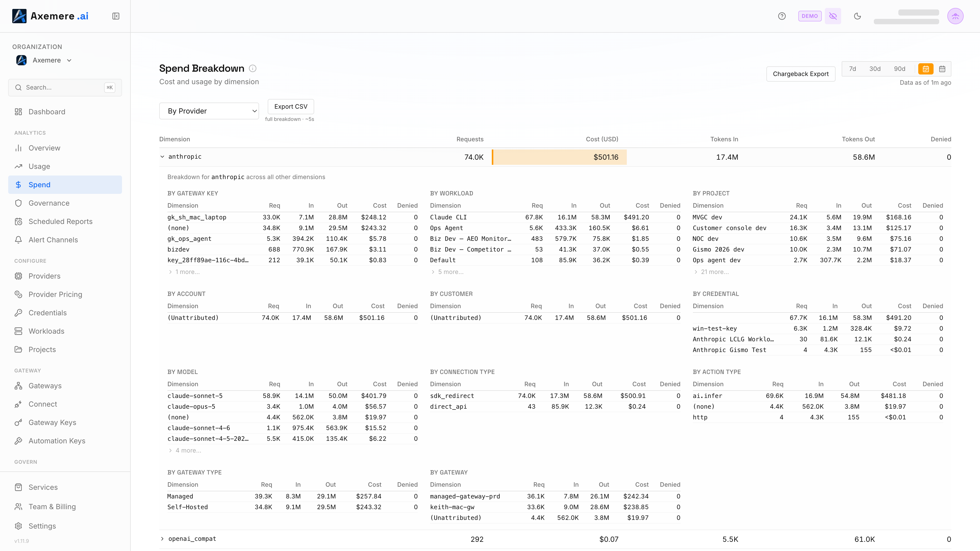Click the Automation Keys icon
This screenshot has width=980, height=551.
[x=18, y=441]
